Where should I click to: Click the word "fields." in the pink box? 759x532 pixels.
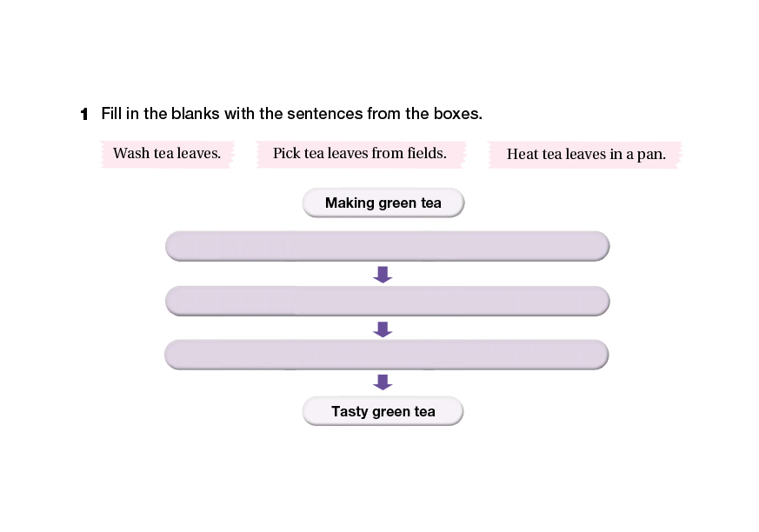point(425,154)
